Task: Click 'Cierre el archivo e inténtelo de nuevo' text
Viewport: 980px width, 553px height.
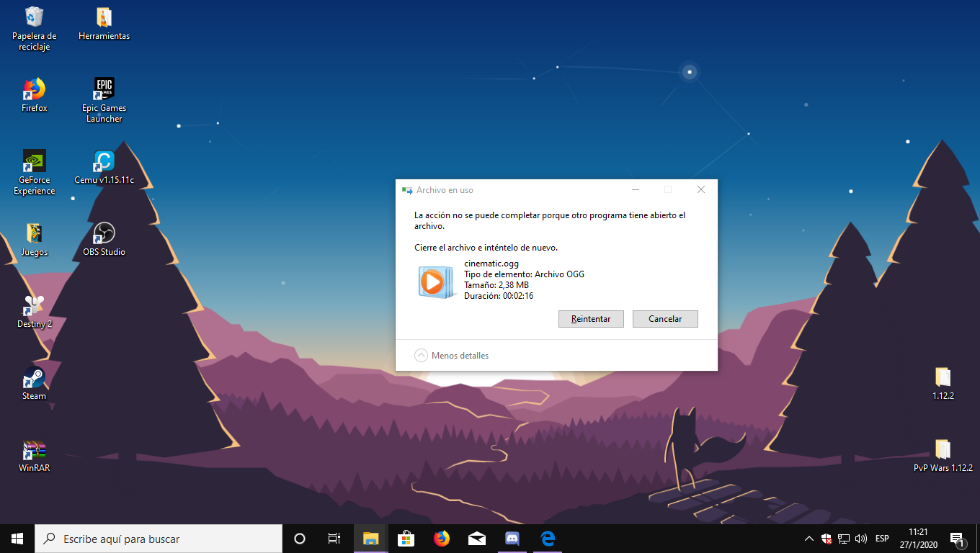Action: [486, 248]
